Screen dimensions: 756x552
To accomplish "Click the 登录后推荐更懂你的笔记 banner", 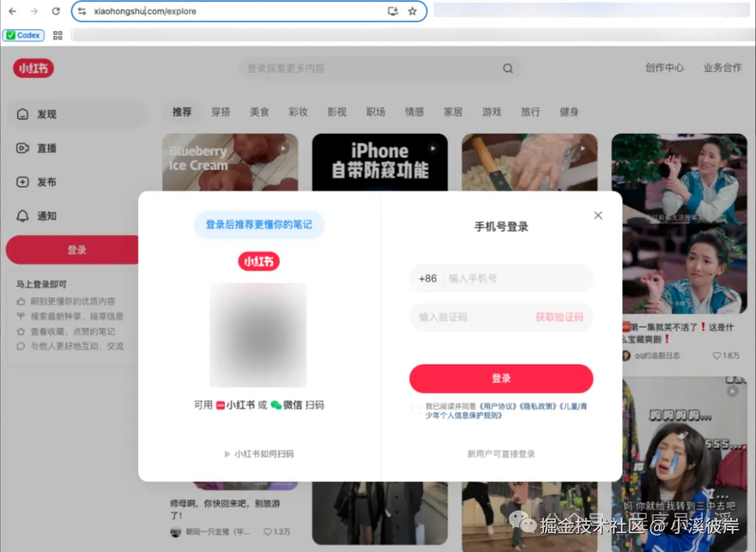I will point(259,225).
